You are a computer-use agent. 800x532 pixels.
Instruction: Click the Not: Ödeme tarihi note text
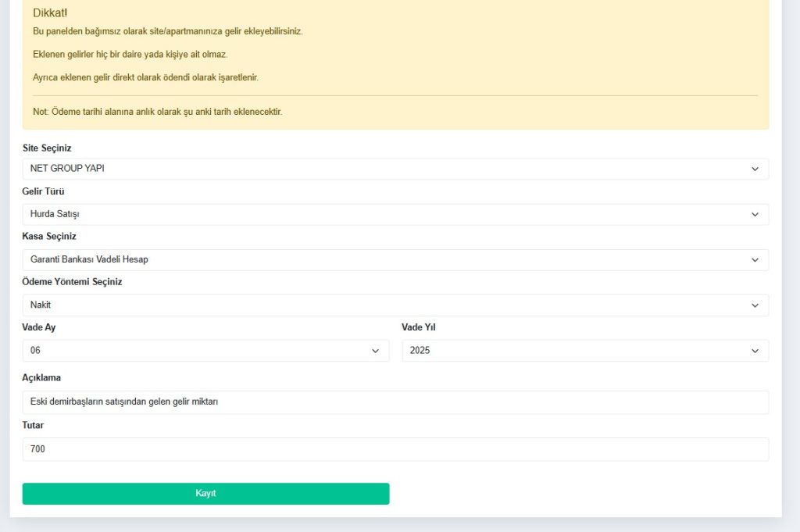tap(157, 112)
